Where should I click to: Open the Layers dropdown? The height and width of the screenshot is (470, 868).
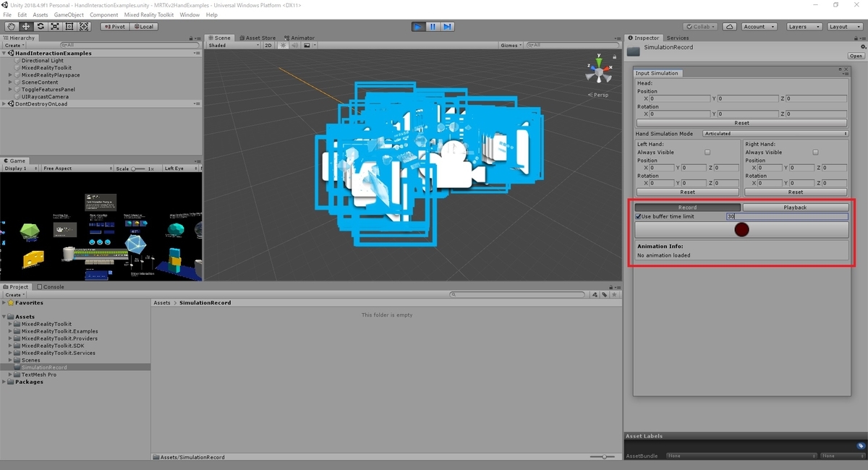tap(804, 27)
